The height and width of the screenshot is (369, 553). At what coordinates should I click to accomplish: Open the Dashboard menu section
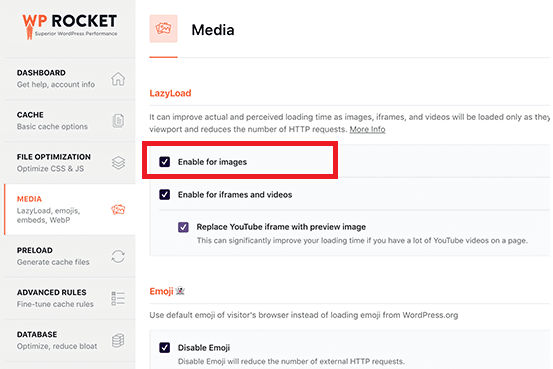coord(70,79)
